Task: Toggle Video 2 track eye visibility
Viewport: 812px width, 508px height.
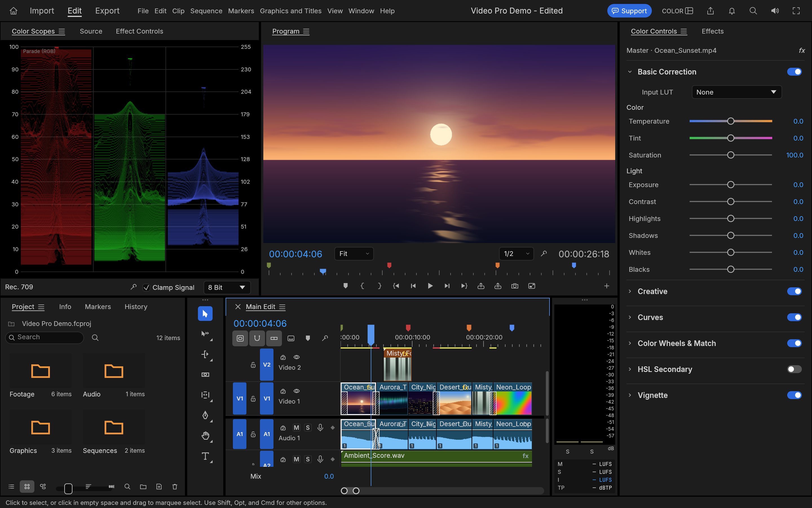Action: click(297, 357)
